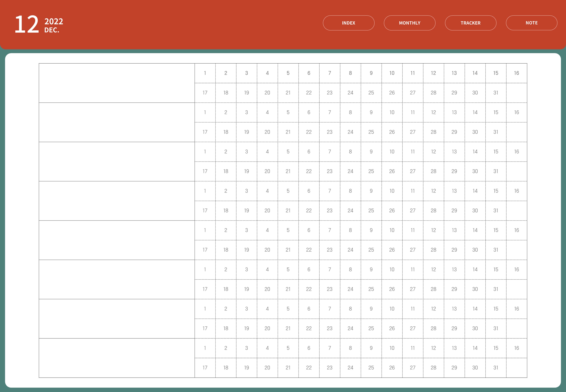Image resolution: width=566 pixels, height=392 pixels.
Task: Mark day 31 in the seventh tracker
Action: (x=496, y=329)
